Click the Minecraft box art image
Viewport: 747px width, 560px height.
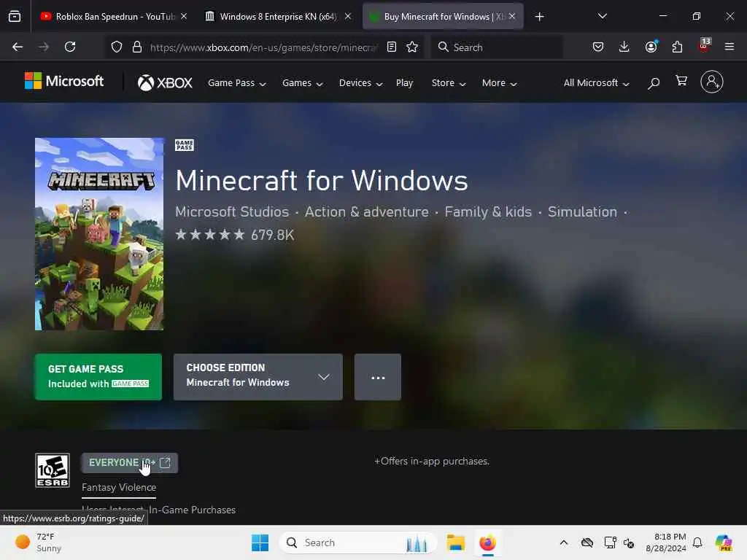pyautogui.click(x=99, y=234)
